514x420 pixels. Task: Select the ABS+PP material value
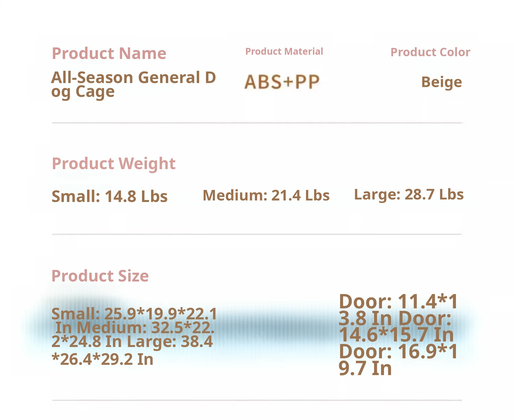282,82
